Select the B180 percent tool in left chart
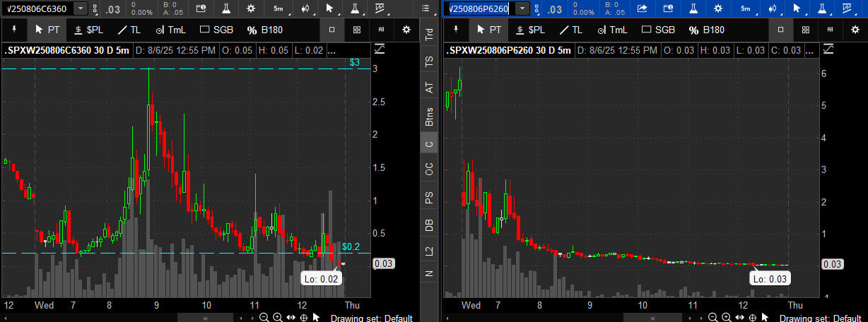 coord(266,30)
